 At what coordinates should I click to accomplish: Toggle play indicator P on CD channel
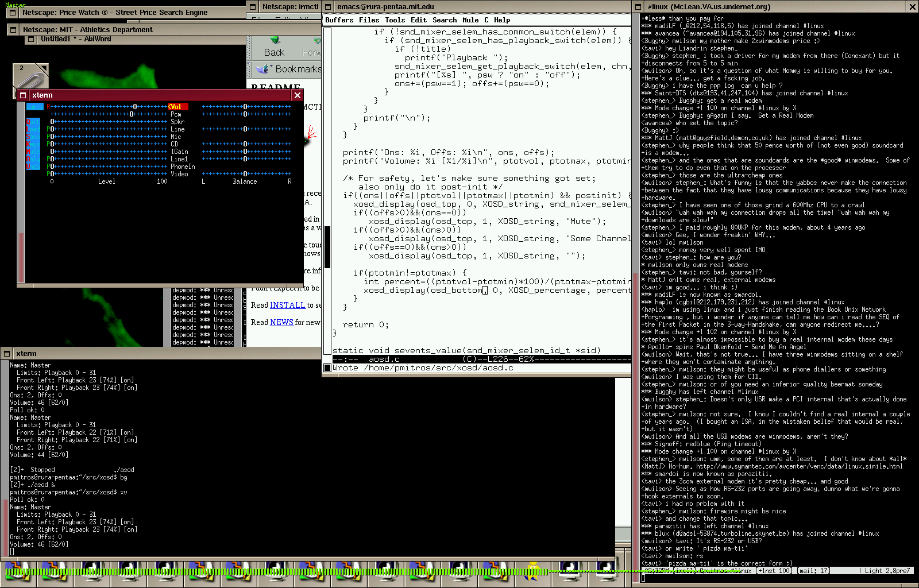(x=49, y=144)
